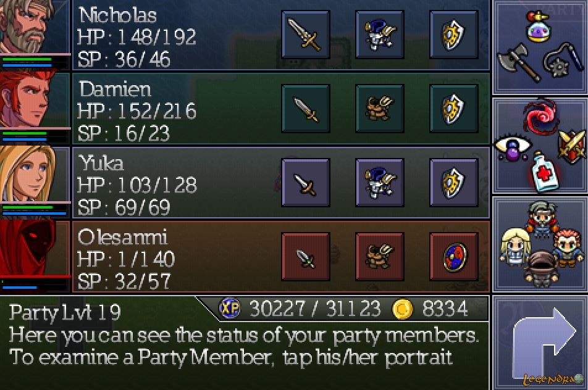Tap Yuka's dagger weapon slot

[x=306, y=183]
